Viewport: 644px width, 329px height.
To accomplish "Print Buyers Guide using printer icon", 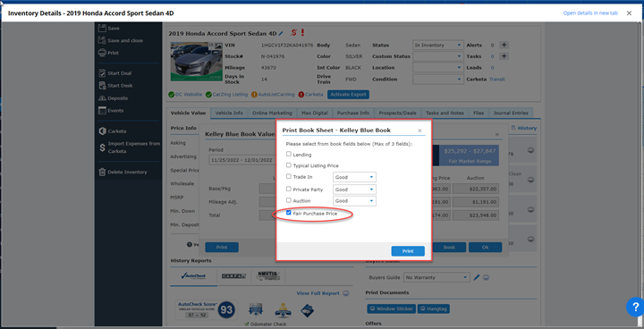I will click(486, 277).
